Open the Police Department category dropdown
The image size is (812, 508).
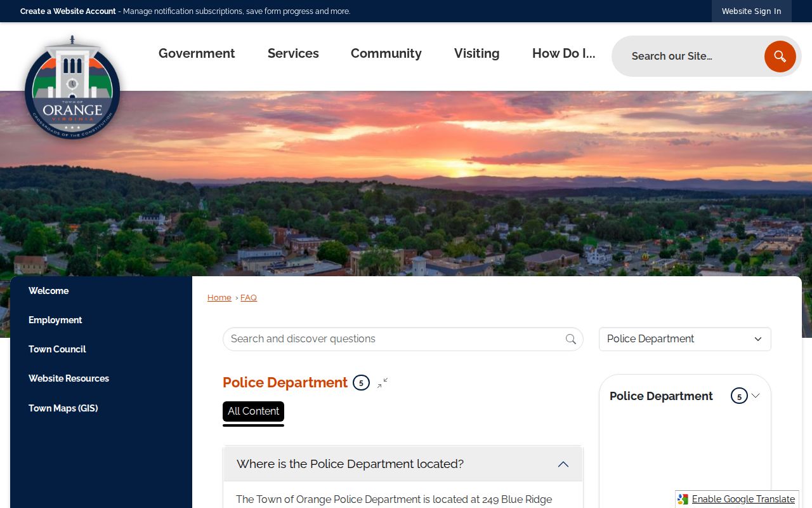tap(685, 339)
